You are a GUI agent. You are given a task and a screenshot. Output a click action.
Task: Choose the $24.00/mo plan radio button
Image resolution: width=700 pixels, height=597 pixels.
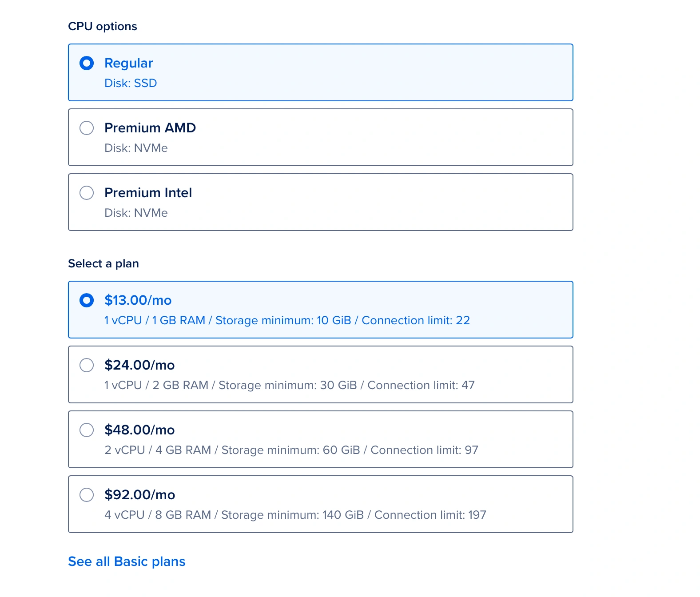click(87, 365)
